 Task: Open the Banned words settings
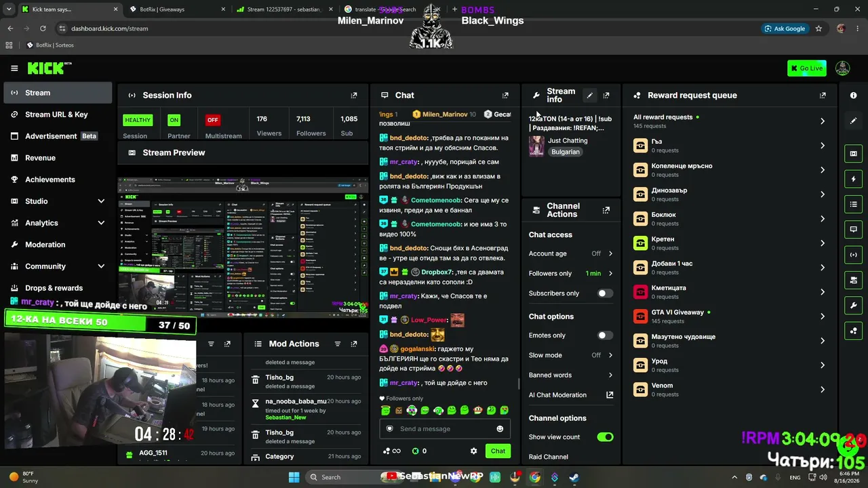click(571, 375)
